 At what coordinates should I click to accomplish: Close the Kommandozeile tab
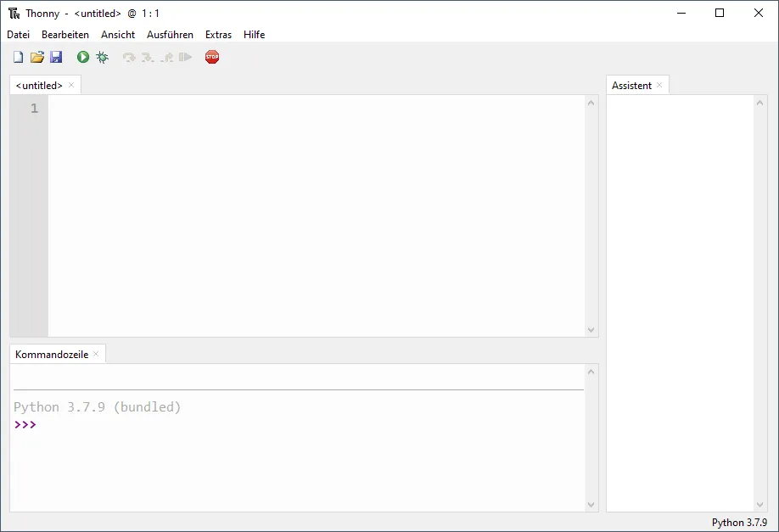96,354
